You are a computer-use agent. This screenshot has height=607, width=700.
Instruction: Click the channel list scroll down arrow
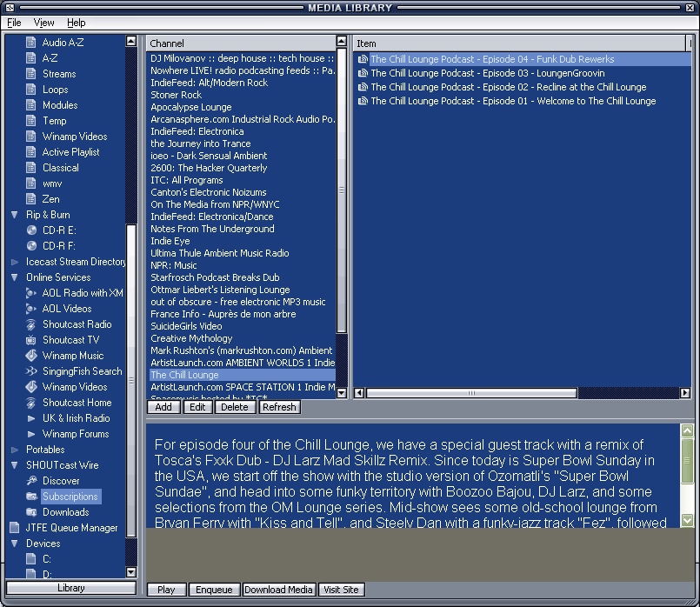click(x=342, y=393)
